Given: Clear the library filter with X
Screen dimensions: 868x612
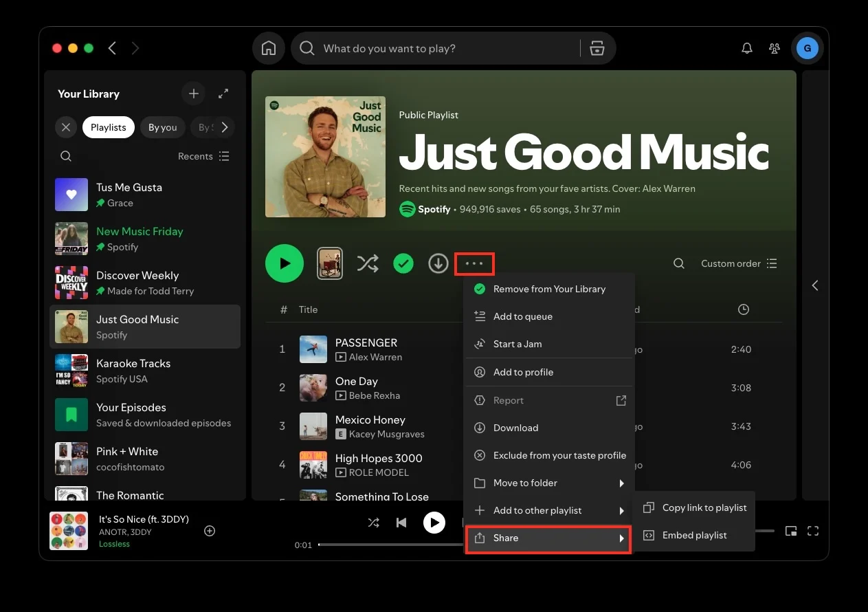Looking at the screenshot, I should click(65, 127).
